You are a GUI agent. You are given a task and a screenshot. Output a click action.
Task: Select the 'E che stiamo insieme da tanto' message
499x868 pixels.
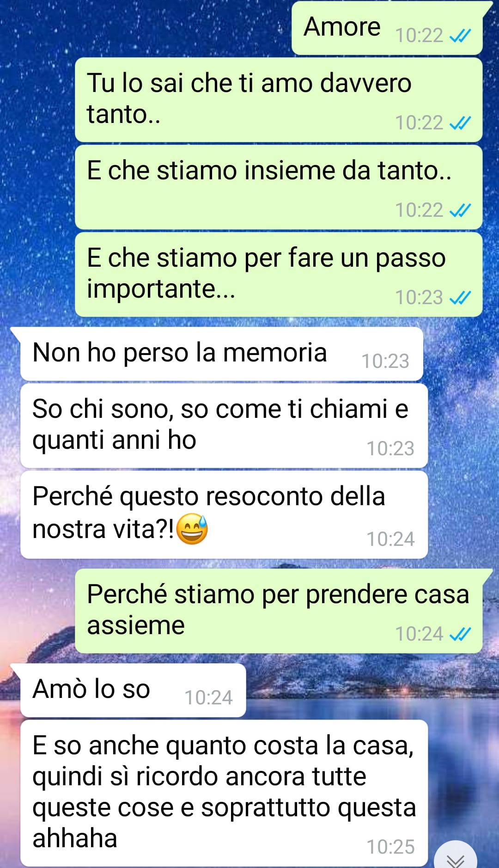click(x=279, y=187)
